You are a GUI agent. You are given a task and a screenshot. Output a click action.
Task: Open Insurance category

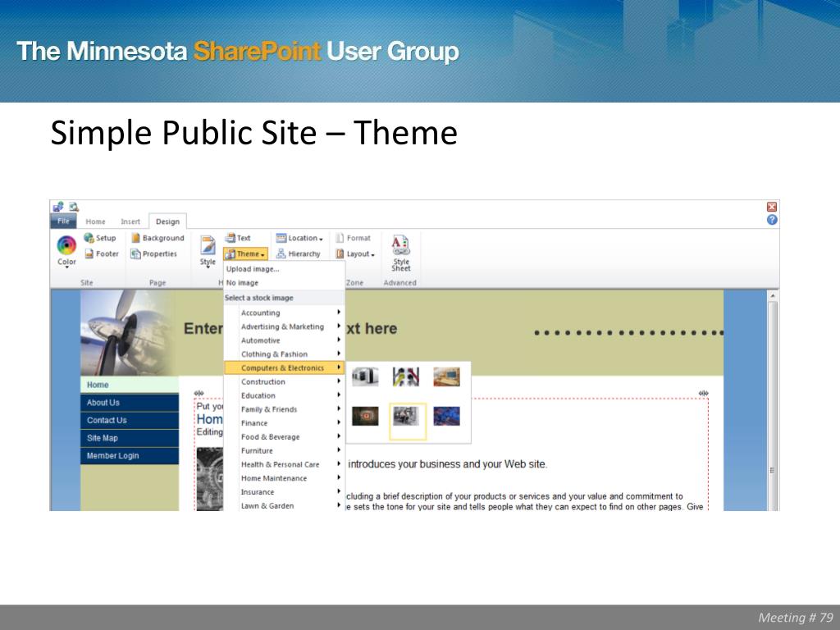tap(284, 492)
